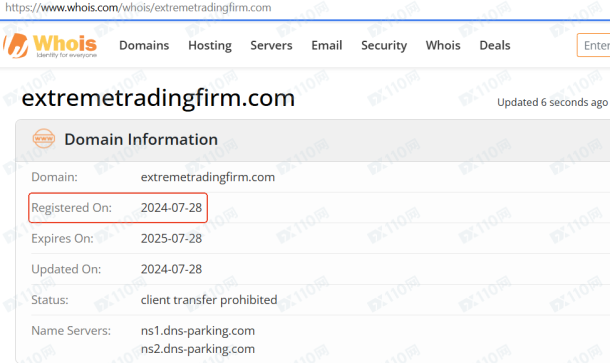This screenshot has width=610, height=363.
Task: Click the www Domain Information globe icon
Action: pyautogui.click(x=44, y=139)
